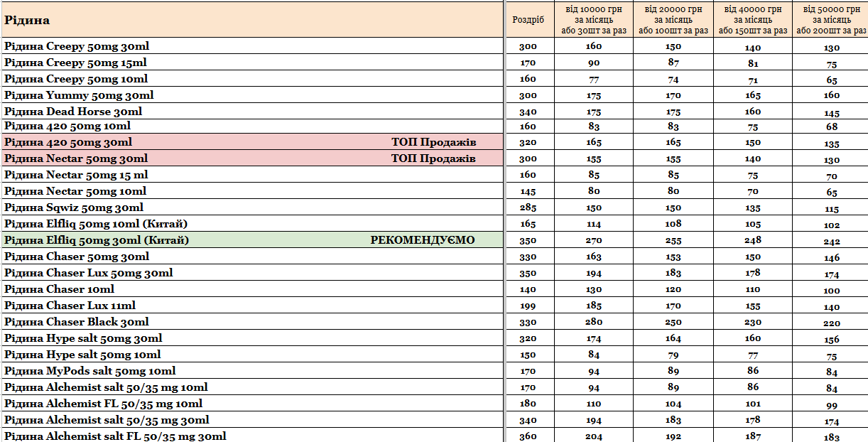Select cell Рідина MyPods salt 50mg 10ml
This screenshot has height=442, width=868.
pyautogui.click(x=252, y=371)
